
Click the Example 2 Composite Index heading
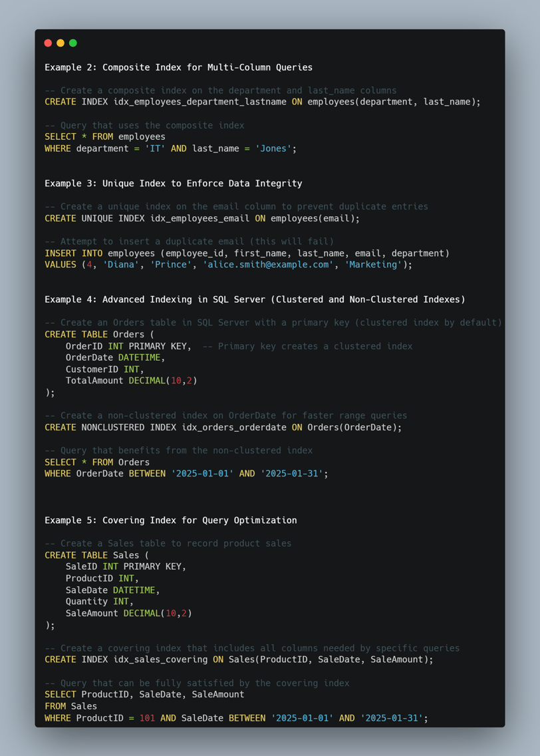[x=178, y=67]
